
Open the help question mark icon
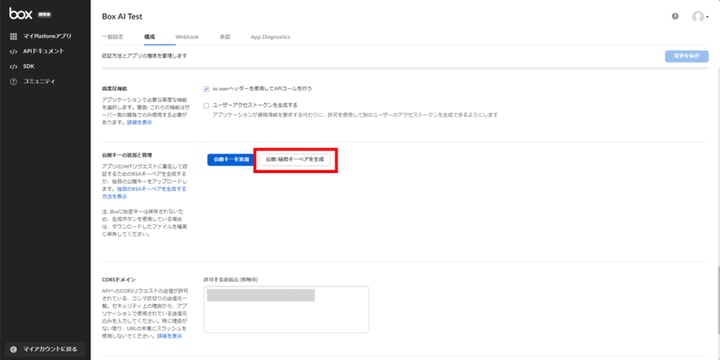tap(675, 16)
